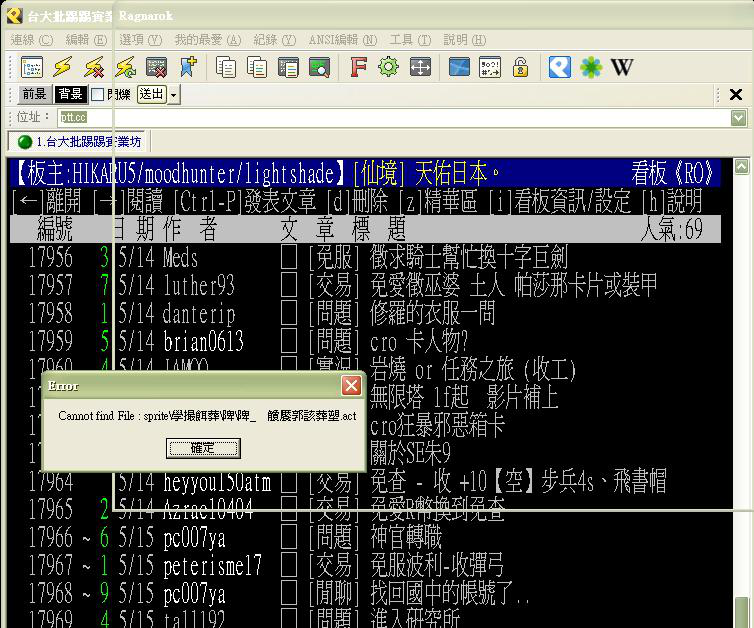754x628 pixels.
Task: Click title 岩燒 or 任務之旅 (收工)
Action: (x=473, y=370)
